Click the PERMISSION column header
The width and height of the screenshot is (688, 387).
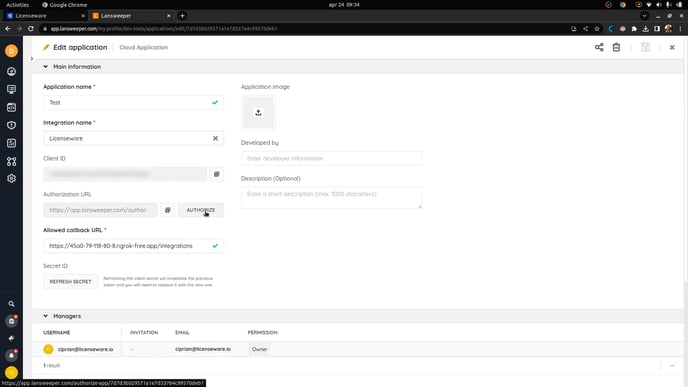pos(262,333)
